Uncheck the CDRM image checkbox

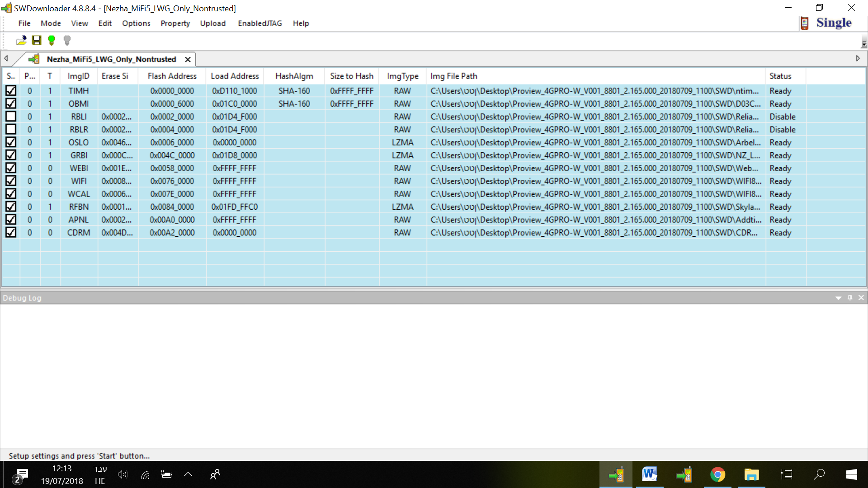pos(11,232)
